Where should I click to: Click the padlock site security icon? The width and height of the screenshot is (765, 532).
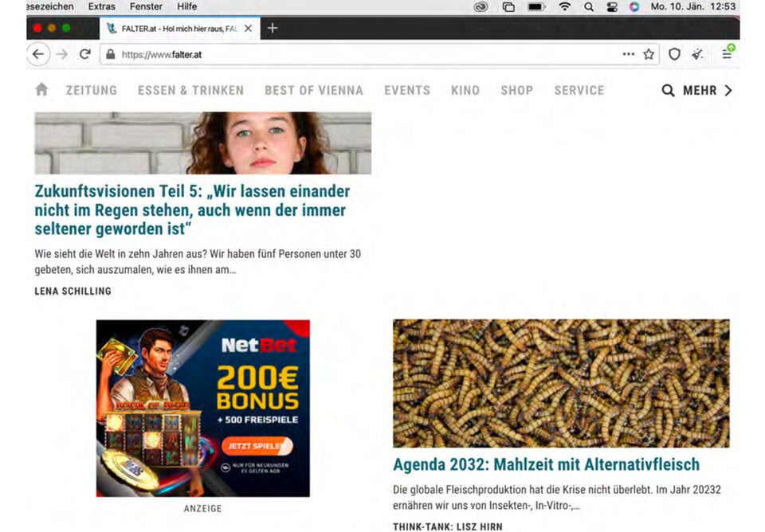[110, 55]
